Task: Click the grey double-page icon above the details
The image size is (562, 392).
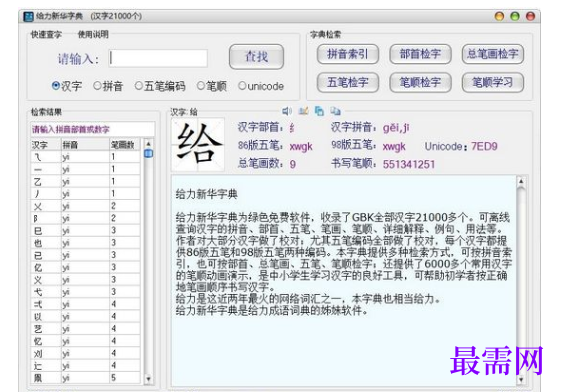Action: 335,111
